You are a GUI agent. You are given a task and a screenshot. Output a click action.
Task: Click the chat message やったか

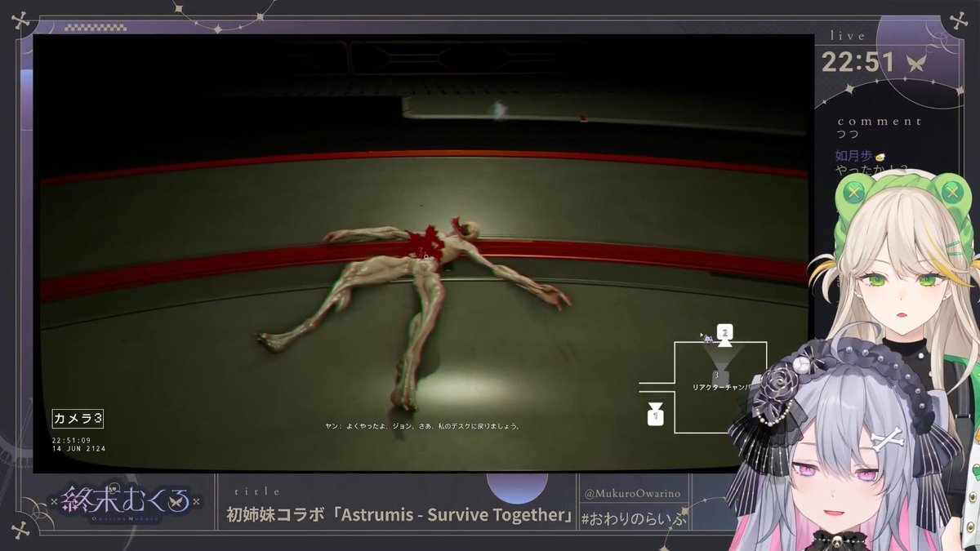860,170
